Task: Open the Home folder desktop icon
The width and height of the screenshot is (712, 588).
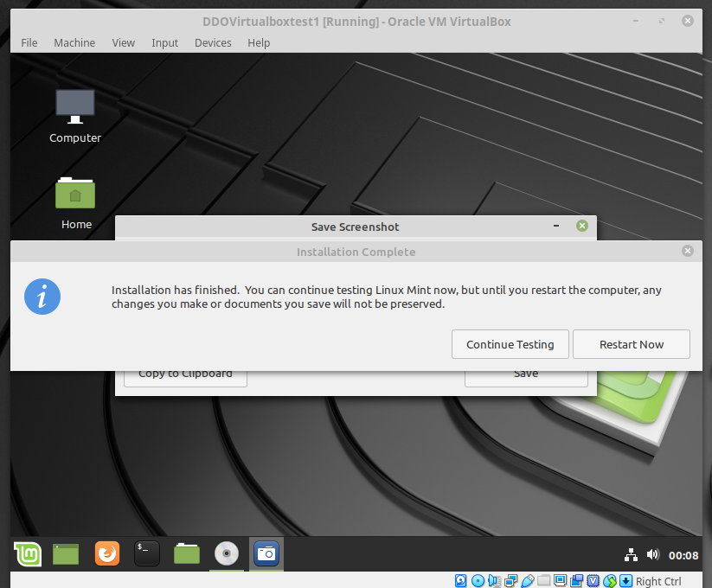Action: pos(76,203)
